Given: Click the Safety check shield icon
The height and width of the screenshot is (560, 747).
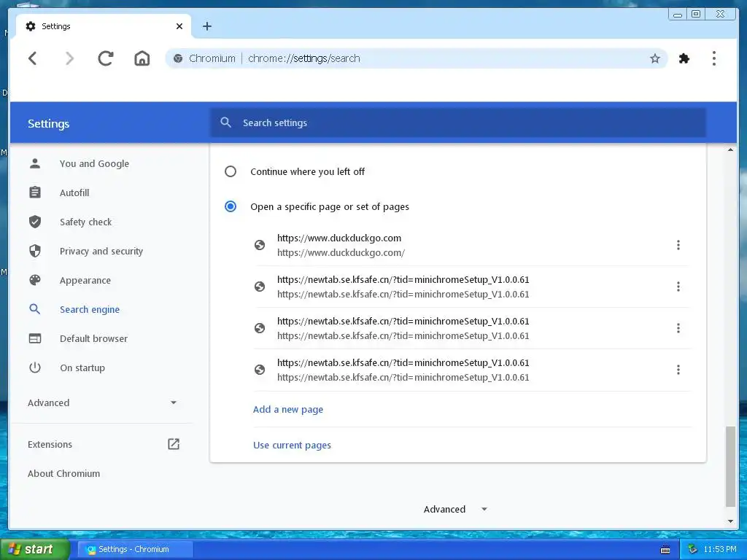Looking at the screenshot, I should [x=35, y=222].
